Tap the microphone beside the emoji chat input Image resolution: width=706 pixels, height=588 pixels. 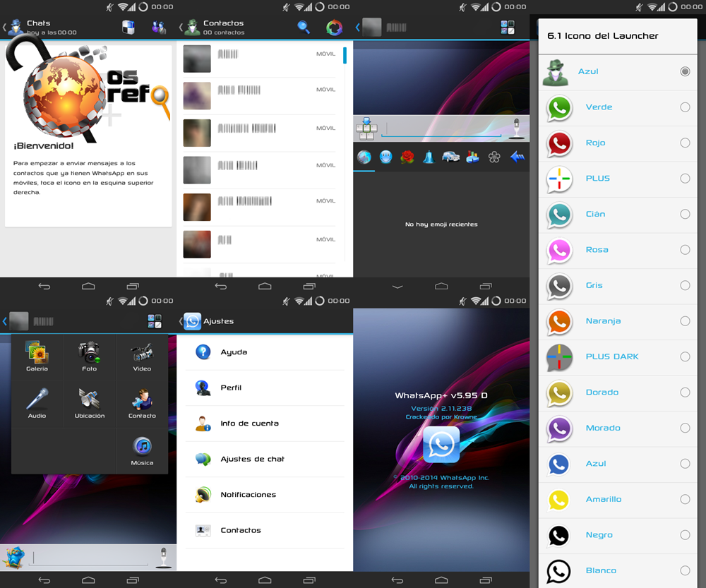pos(517,128)
